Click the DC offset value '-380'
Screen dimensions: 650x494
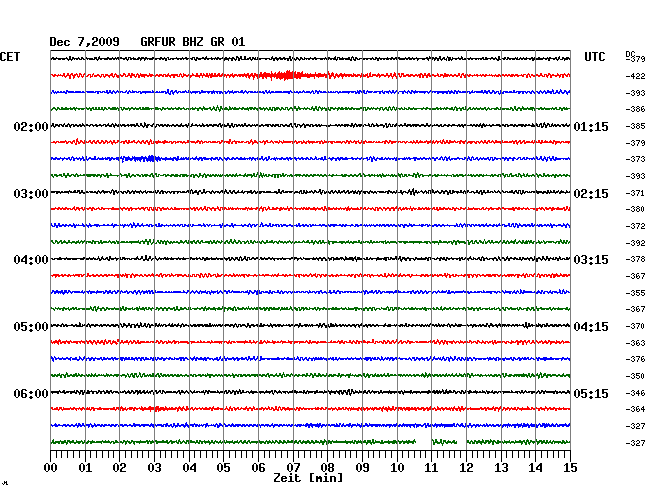(635, 209)
